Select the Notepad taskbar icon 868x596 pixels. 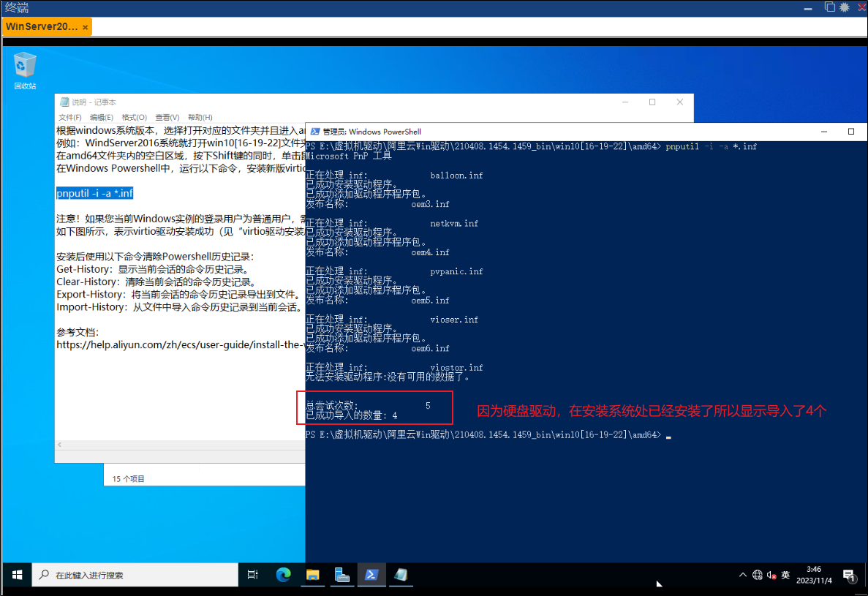[x=401, y=575]
